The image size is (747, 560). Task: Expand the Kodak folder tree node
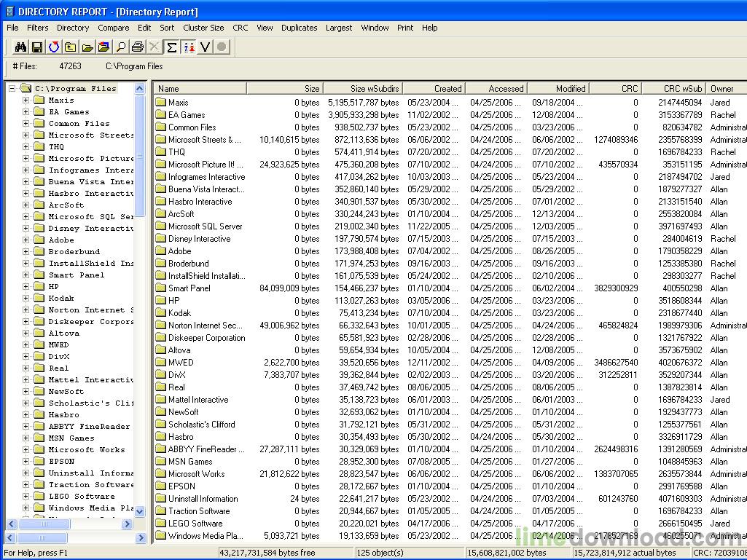click(x=26, y=299)
